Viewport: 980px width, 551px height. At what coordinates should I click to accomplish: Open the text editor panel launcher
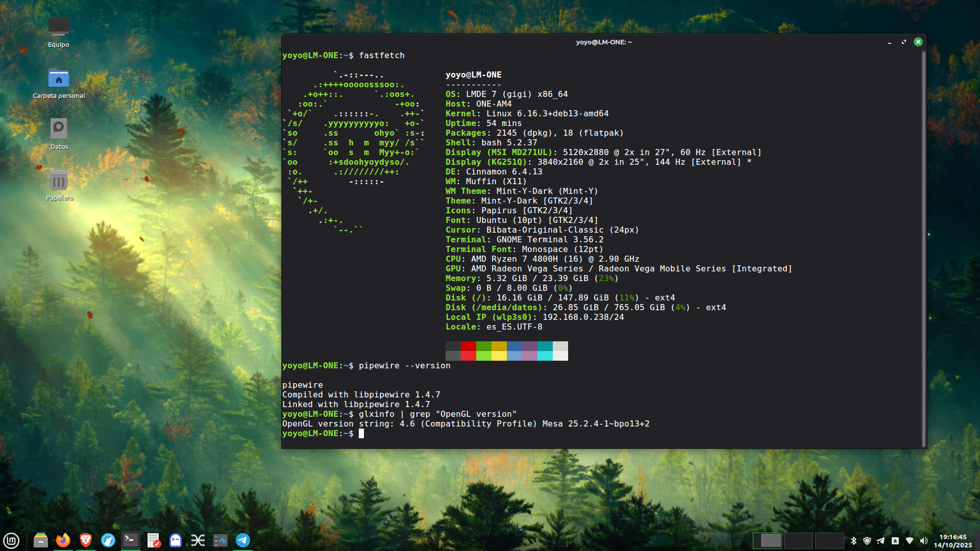[153, 540]
